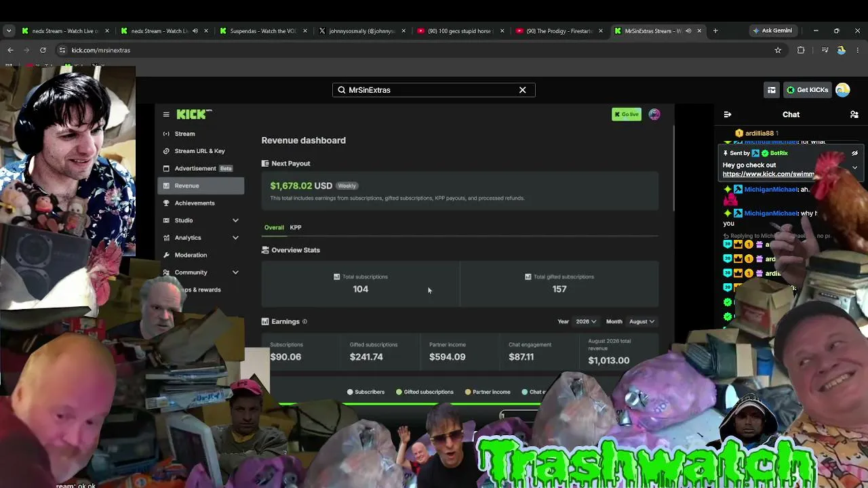Screen dimensions: 868x488
Task: Click the dashboard vertical scrollbar
Action: click(x=673, y=169)
